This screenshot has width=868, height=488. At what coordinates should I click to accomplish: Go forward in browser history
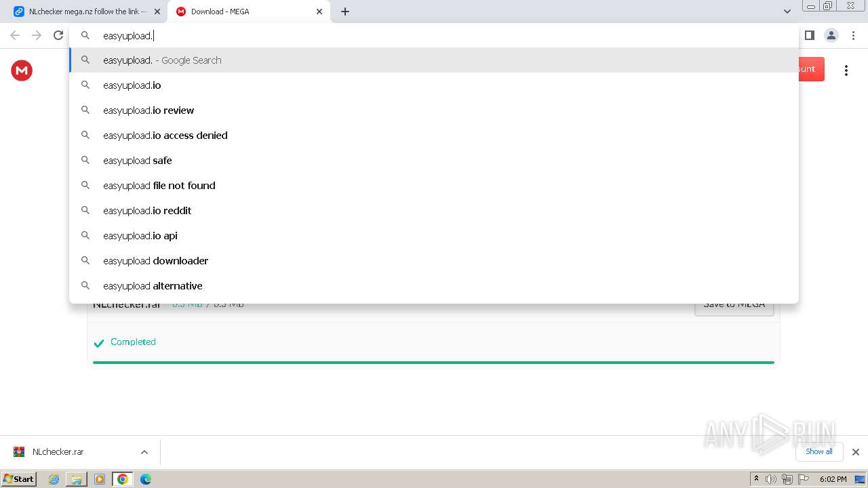tap(37, 35)
